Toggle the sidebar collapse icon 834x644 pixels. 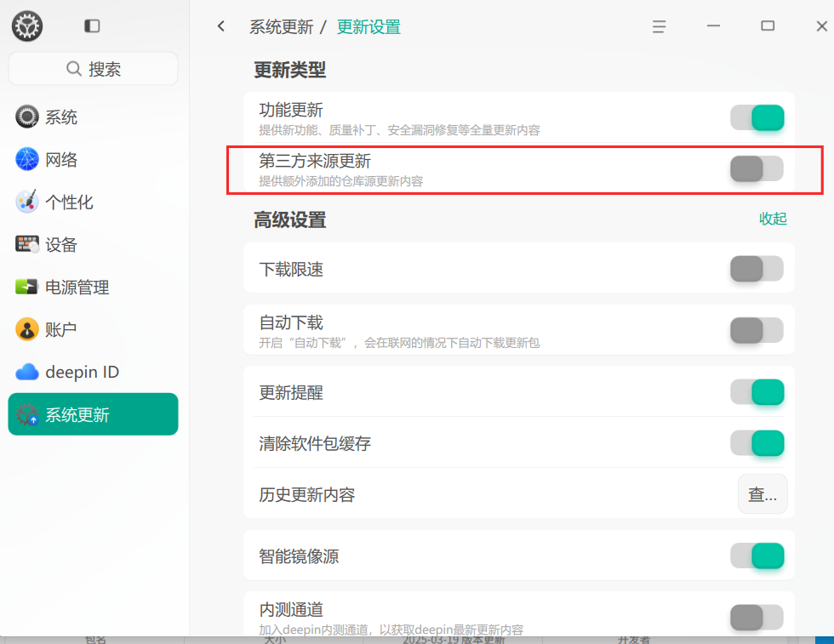pyautogui.click(x=92, y=26)
